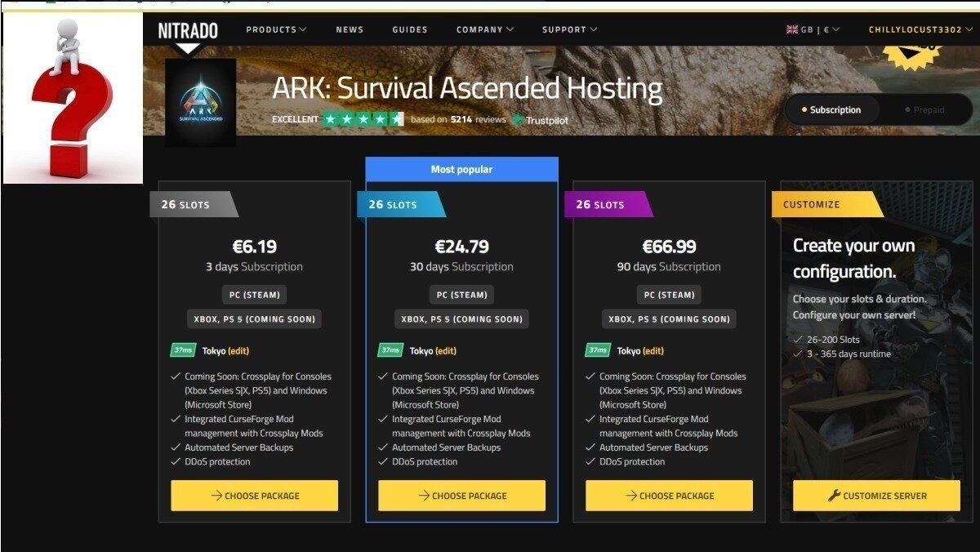
Task: Click the Trustpilot star rating icon
Action: click(363, 118)
